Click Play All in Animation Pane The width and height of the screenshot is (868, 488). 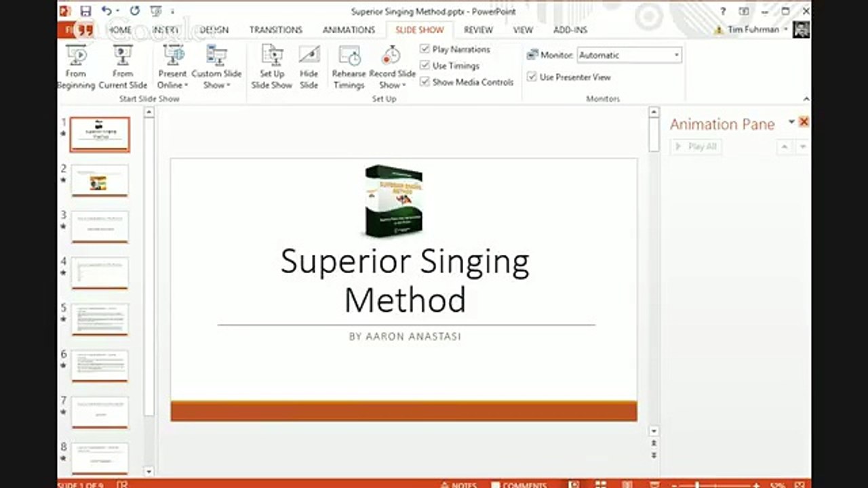coord(696,146)
